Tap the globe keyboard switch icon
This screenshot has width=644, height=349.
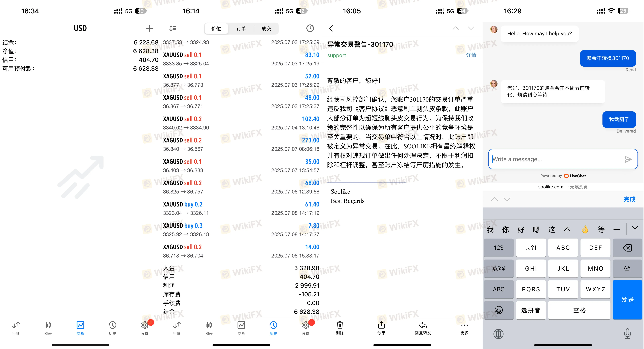click(498, 334)
